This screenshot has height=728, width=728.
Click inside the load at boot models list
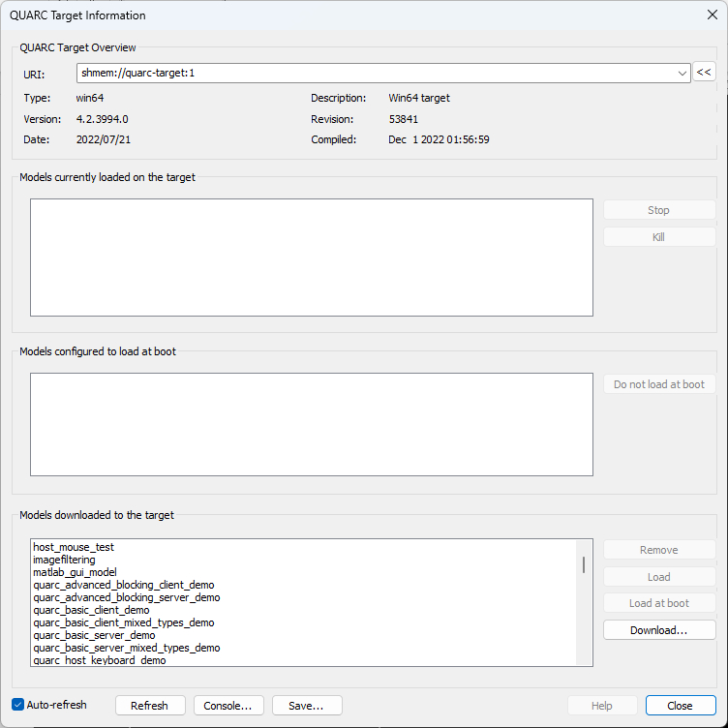(x=312, y=424)
